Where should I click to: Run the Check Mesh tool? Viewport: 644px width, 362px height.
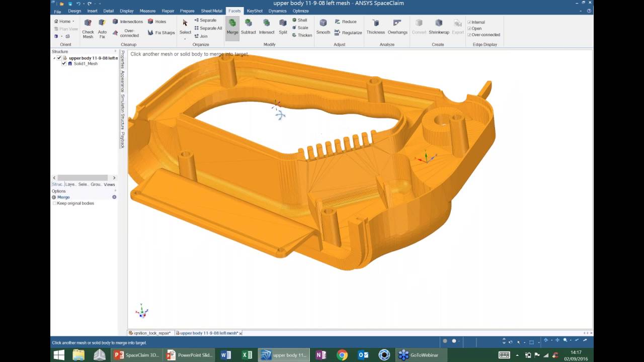88,29
